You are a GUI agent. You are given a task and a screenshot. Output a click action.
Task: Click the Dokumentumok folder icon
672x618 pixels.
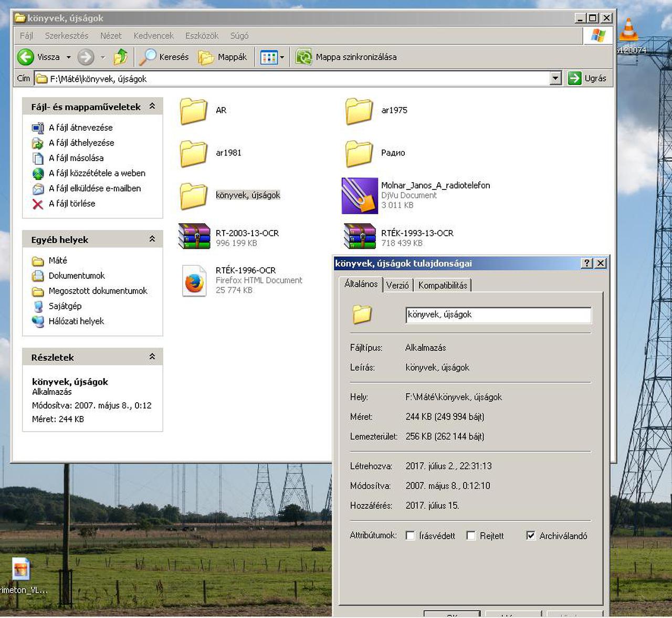coord(38,276)
